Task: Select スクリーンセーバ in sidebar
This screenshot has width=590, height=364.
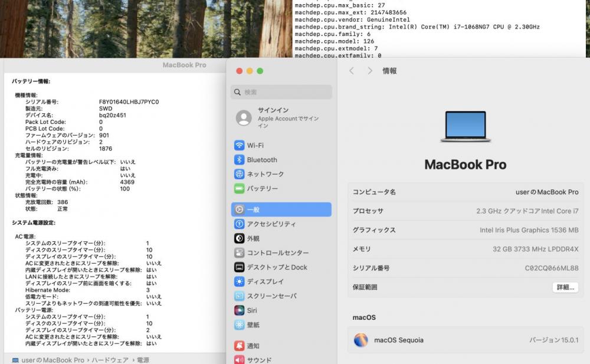Action: pos(281,296)
